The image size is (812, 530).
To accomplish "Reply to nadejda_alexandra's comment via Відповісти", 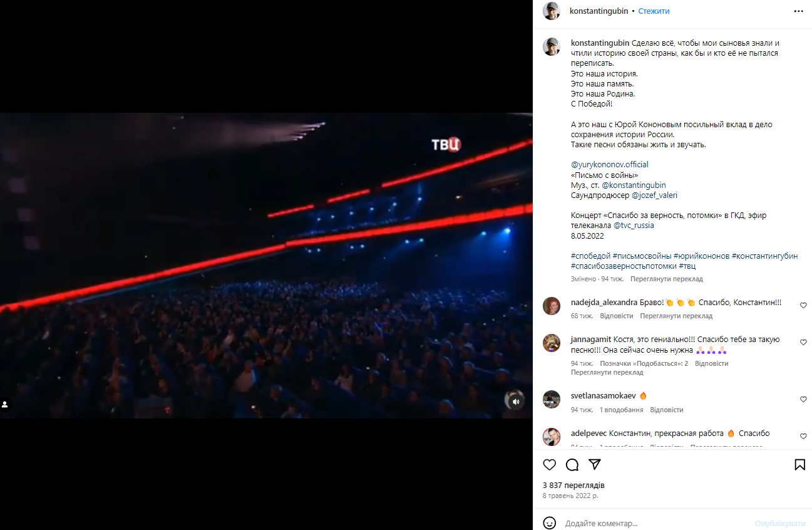I will pyautogui.click(x=616, y=316).
